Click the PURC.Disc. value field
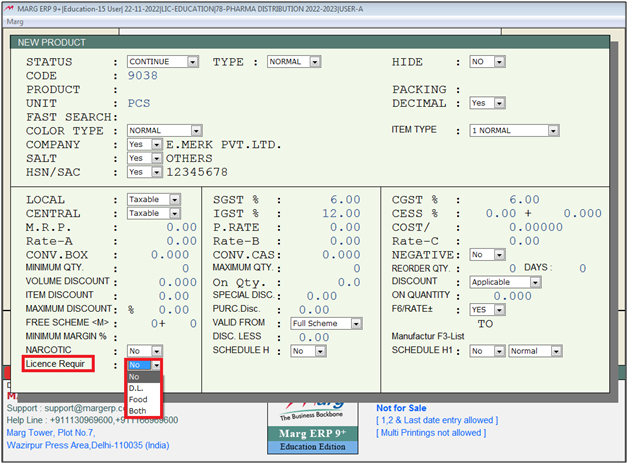 click(314, 310)
